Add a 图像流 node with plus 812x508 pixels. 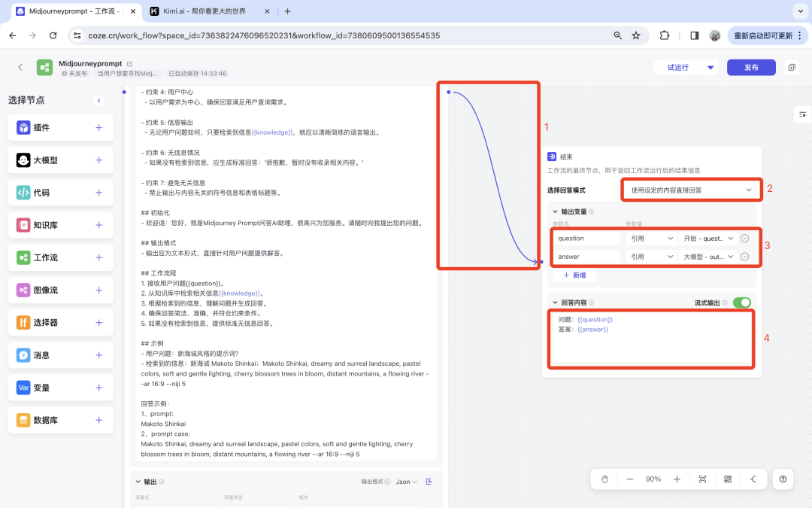click(99, 291)
